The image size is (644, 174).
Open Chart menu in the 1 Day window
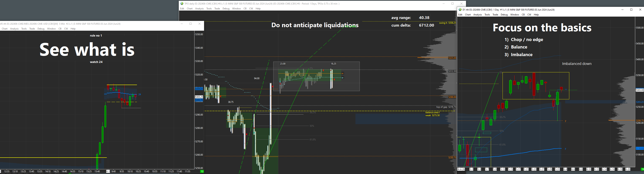coord(468,15)
